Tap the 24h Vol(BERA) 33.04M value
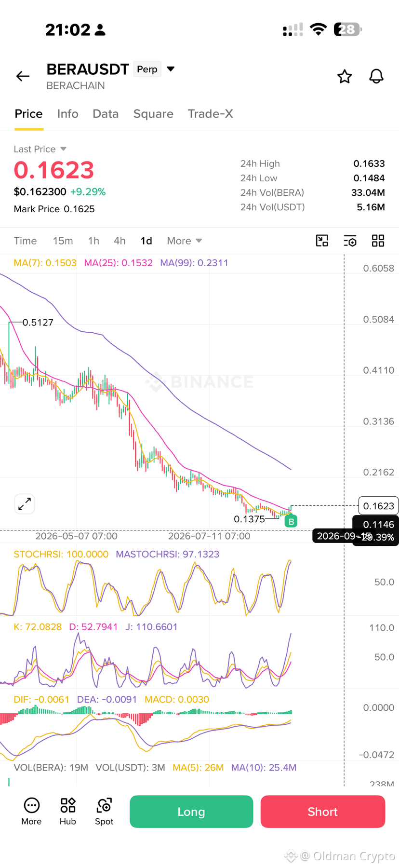 tap(368, 192)
